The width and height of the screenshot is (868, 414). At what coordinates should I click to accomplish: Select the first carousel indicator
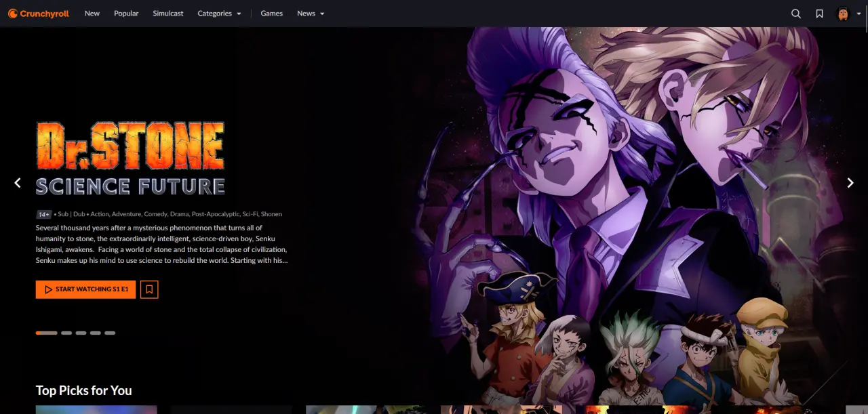[47, 333]
